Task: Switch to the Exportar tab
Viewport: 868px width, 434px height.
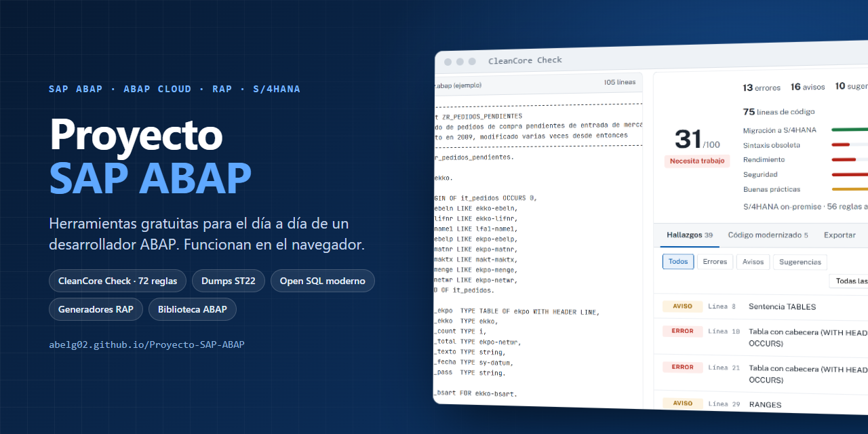Action: click(x=840, y=235)
